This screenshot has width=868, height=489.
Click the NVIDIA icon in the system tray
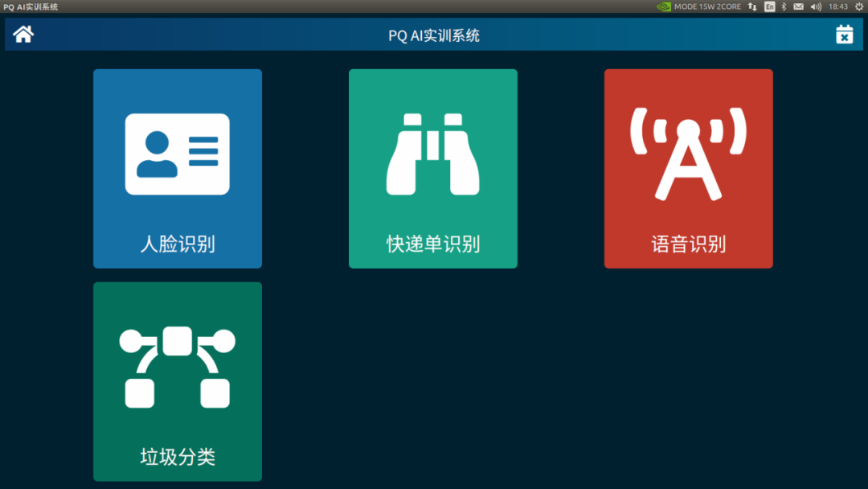click(x=664, y=6)
